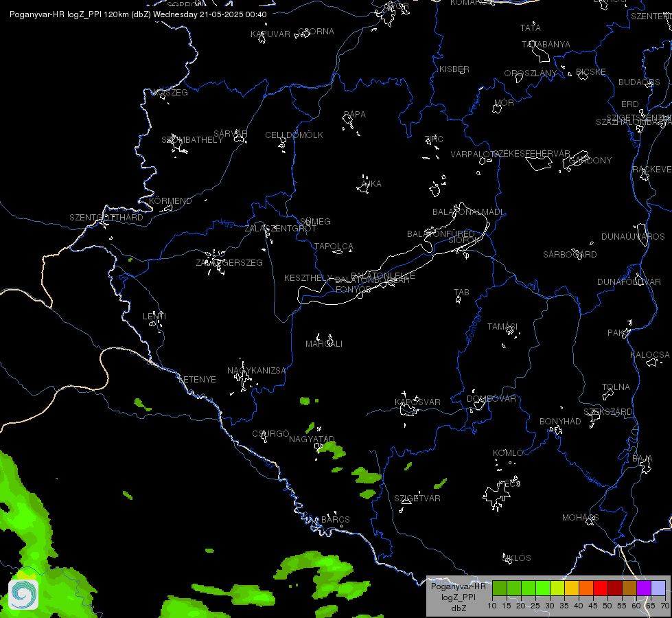Screen dimensions: 672x618
Task: Click the CELLDÖMÖLK city label
Action: pyautogui.click(x=294, y=135)
